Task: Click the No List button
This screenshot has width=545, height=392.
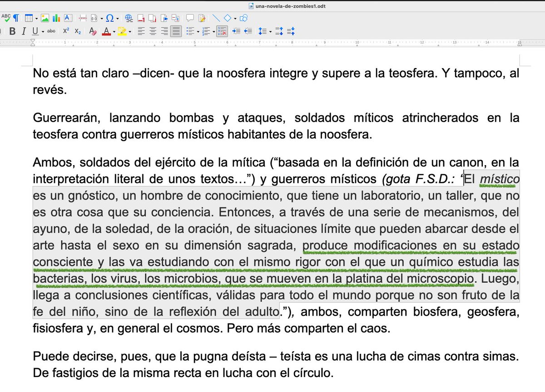Action: pyautogui.click(x=222, y=31)
